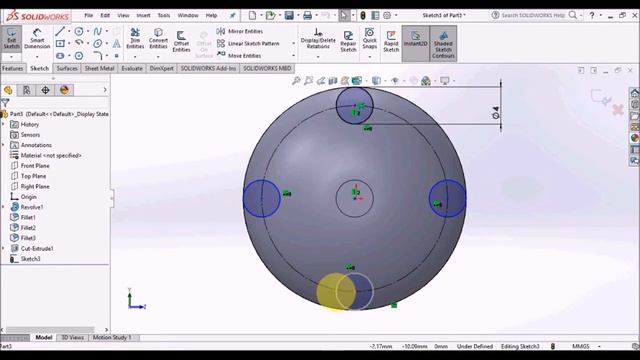Click the Trim Entities tool
This screenshot has height=360, width=640.
click(x=135, y=38)
